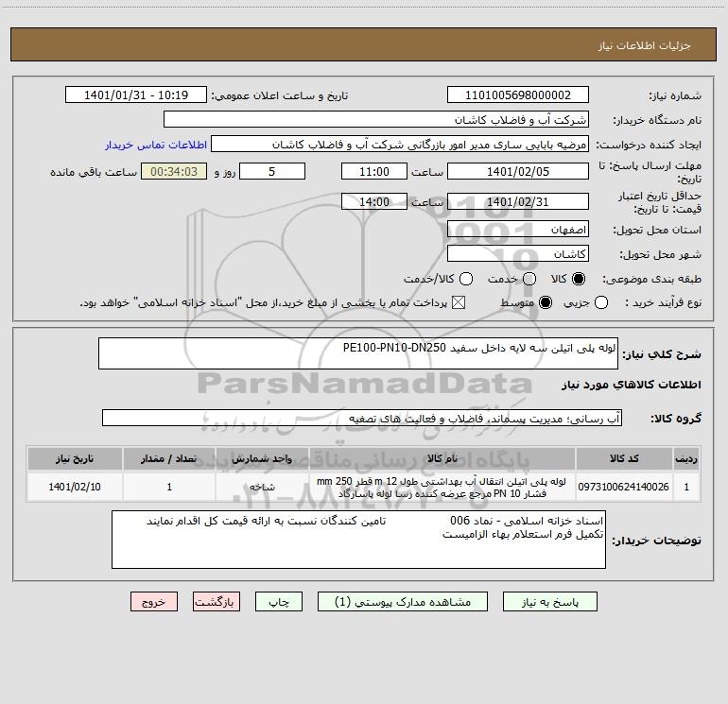This screenshot has width=728, height=704.
Task: Click the quantity cell showing 1
Action: click(x=169, y=487)
